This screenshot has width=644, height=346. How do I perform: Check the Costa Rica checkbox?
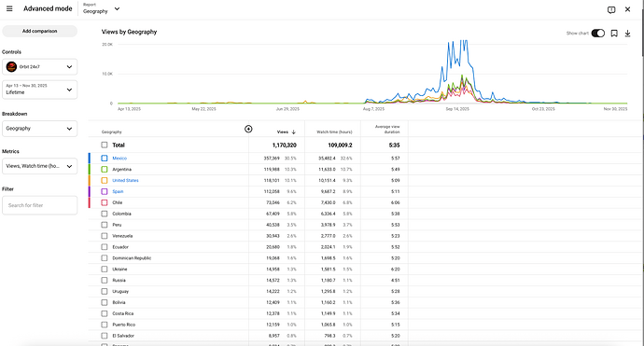point(105,313)
